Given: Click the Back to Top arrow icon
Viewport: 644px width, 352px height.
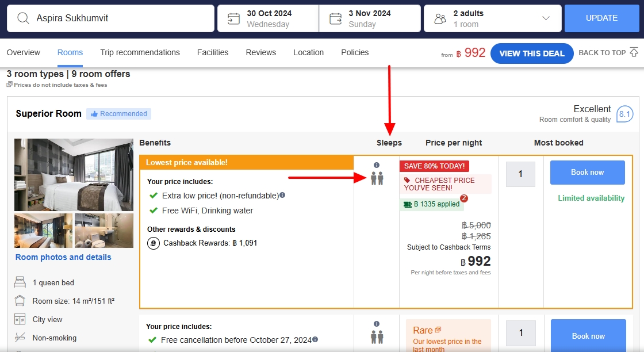Looking at the screenshot, I should click(x=634, y=52).
